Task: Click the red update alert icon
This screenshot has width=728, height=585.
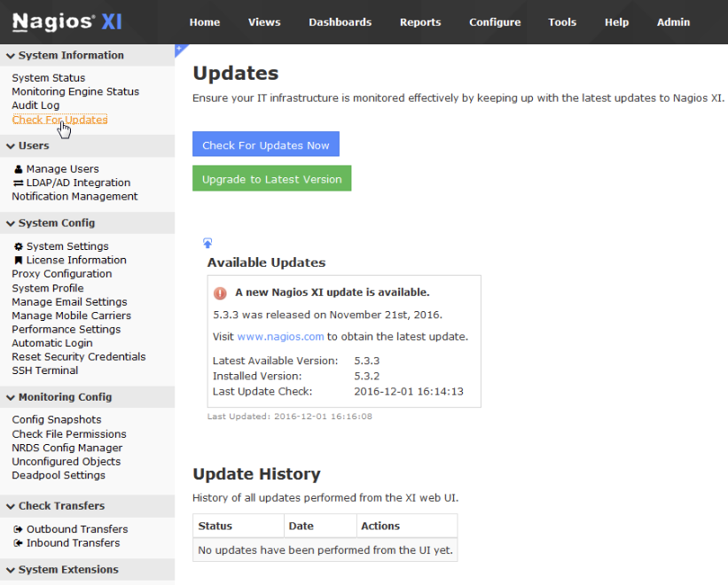Action: tap(220, 293)
